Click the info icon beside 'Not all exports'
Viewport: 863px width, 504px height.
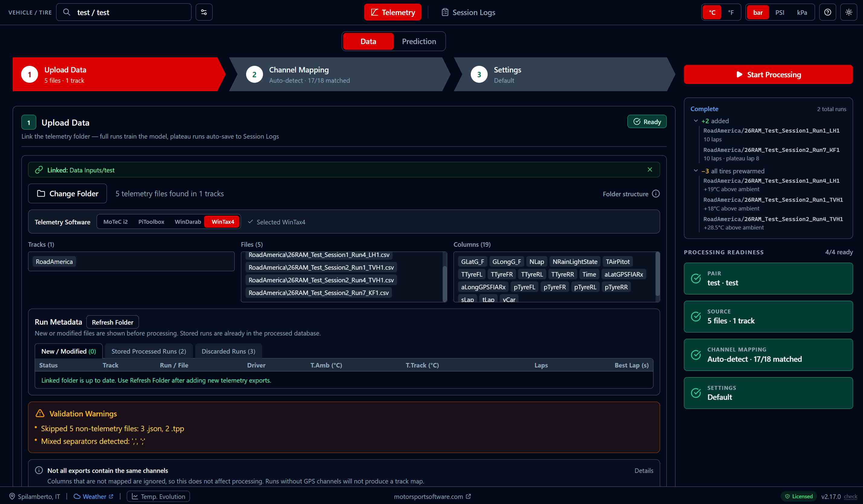39,470
